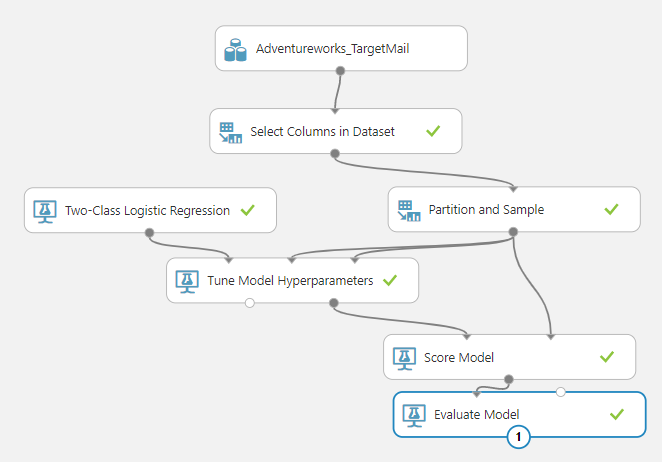Click the Adventureworks_TargetMail output port

[340, 71]
